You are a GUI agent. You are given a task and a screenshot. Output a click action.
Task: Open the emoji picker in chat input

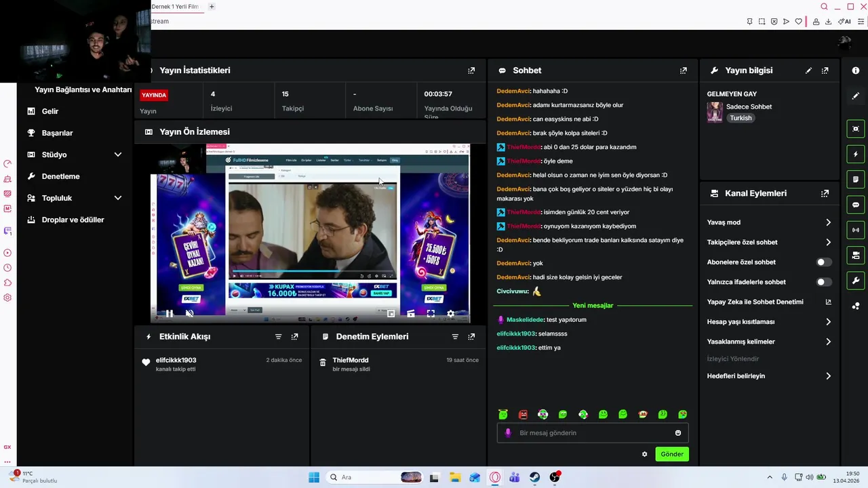pyautogui.click(x=678, y=433)
